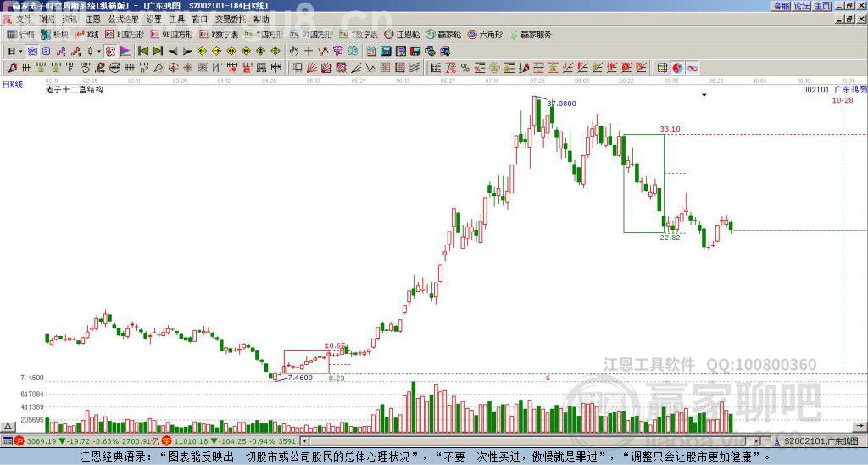This screenshot has width=868, height=465.
Task: Open the P四方形 tool
Action: point(124,34)
